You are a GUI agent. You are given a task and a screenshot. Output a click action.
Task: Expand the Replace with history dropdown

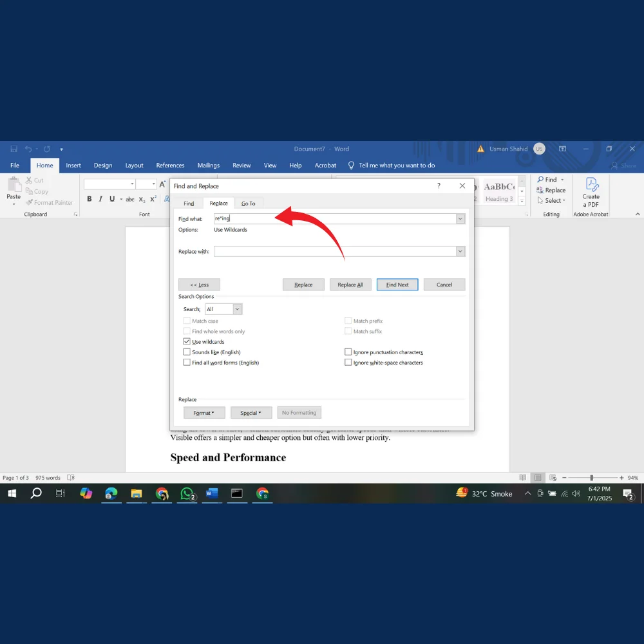pyautogui.click(x=460, y=251)
